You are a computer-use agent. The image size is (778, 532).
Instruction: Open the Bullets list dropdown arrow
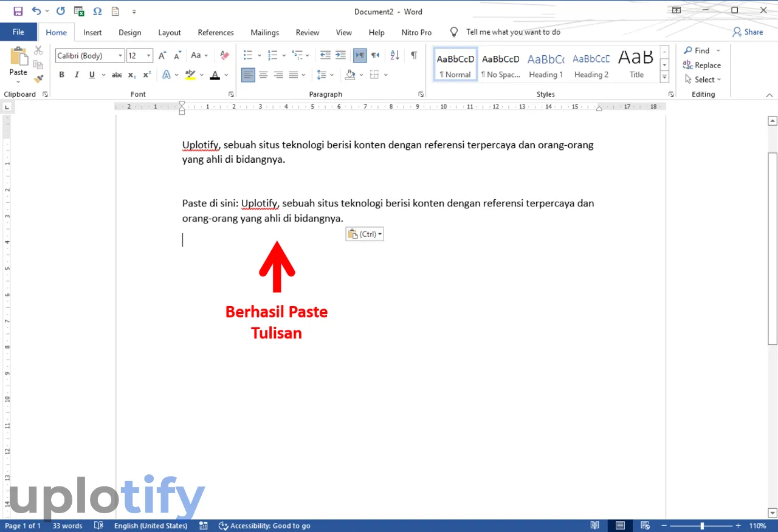click(260, 56)
